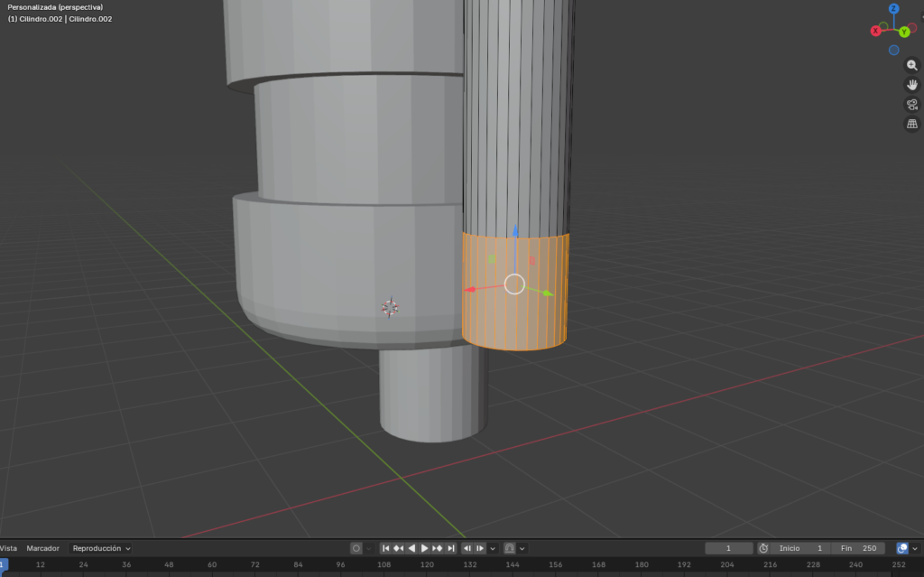This screenshot has width=924, height=577.
Task: Click the hand pan view icon
Action: coord(912,85)
